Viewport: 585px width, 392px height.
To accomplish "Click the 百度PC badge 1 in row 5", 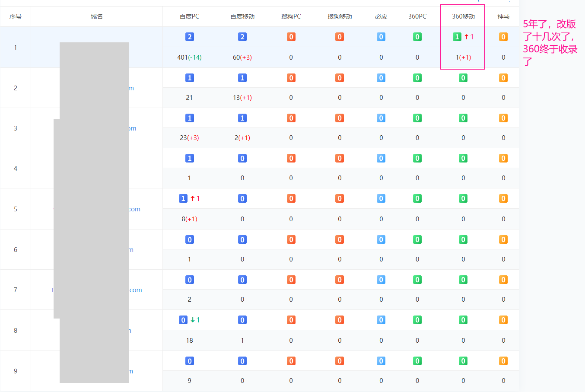I will [183, 198].
